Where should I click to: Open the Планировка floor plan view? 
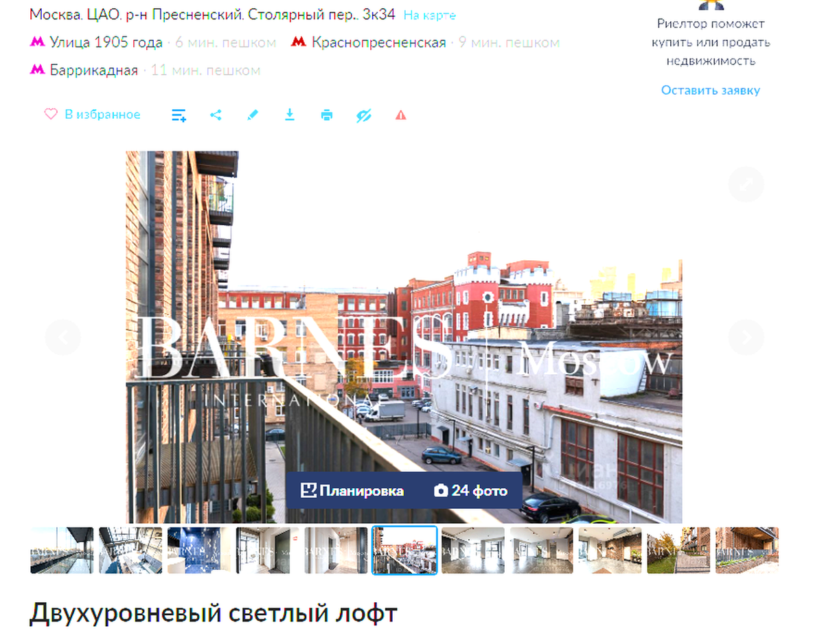354,490
